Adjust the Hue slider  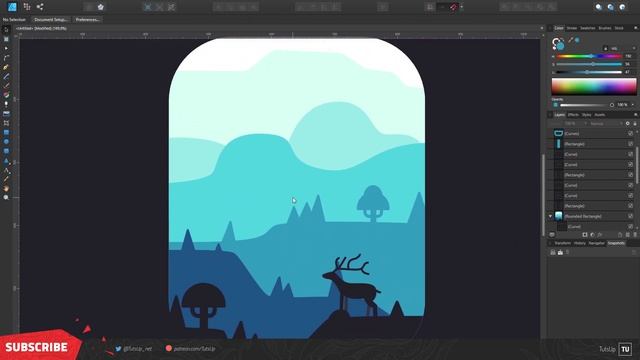coord(589,56)
